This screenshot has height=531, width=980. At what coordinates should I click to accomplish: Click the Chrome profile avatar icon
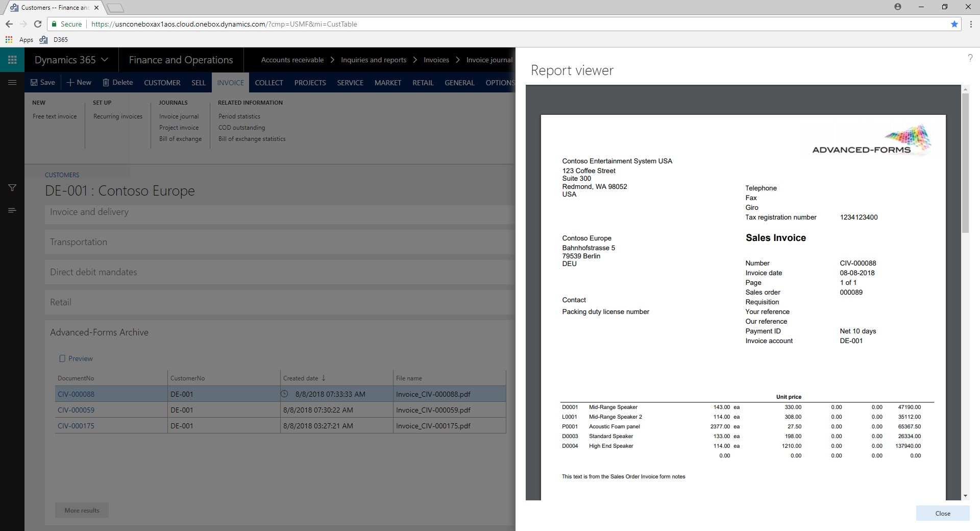pyautogui.click(x=898, y=7)
